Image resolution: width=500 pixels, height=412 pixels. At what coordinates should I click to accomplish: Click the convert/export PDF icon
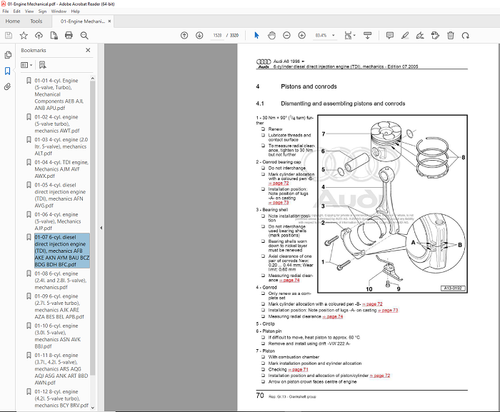pyautogui.click(x=54, y=35)
